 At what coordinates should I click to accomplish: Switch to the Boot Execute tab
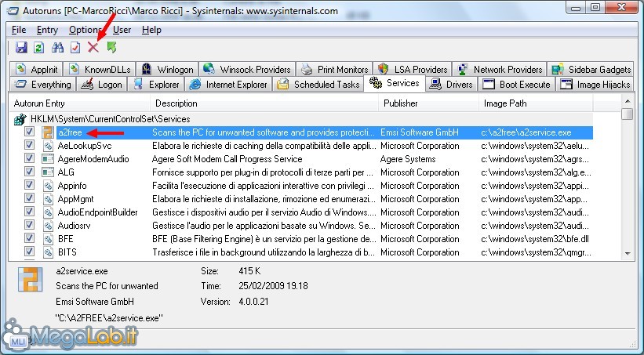tap(516, 85)
